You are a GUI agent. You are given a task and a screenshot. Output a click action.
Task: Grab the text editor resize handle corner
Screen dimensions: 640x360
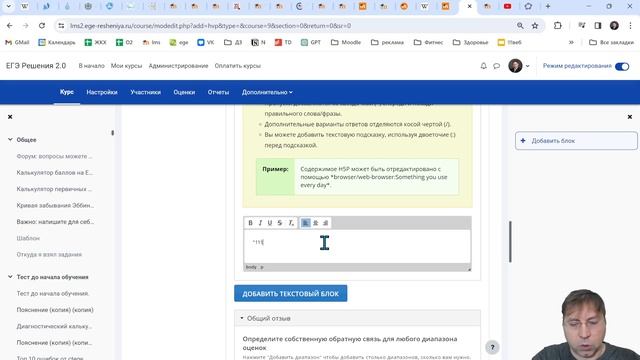click(x=469, y=269)
